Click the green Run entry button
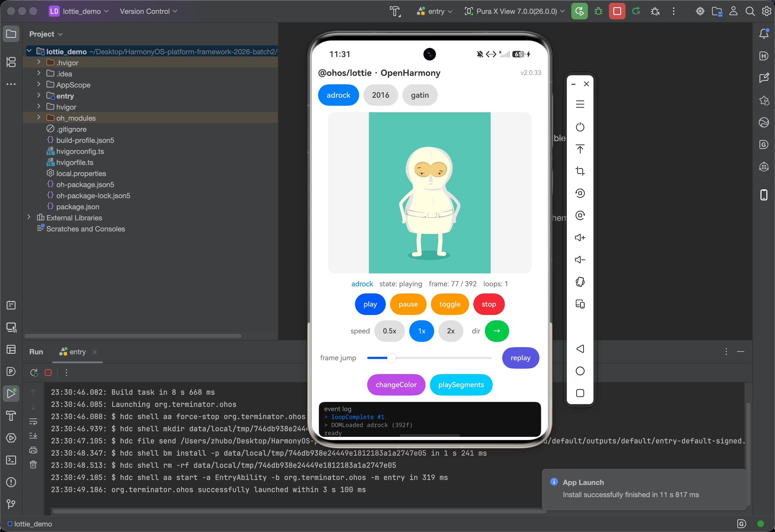Image resolution: width=775 pixels, height=532 pixels. pos(580,11)
